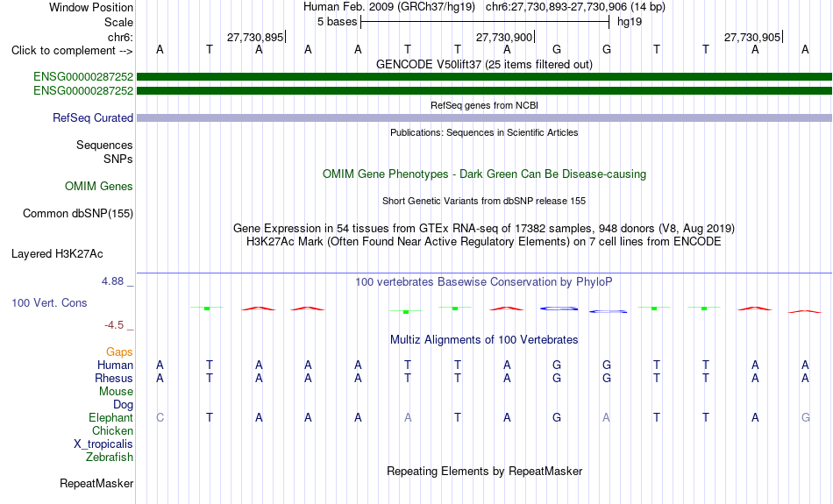Click the Mouse species row label
The image size is (833, 504).
tap(116, 392)
